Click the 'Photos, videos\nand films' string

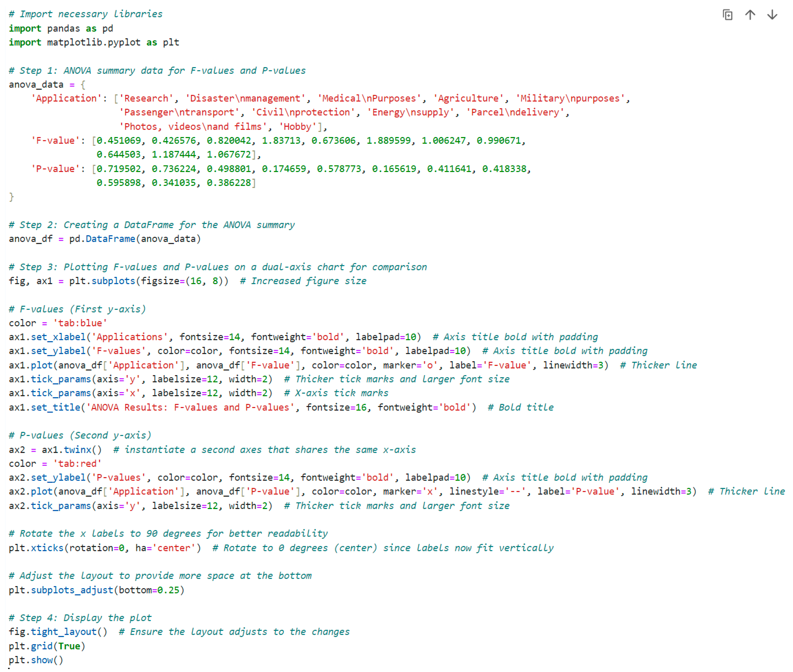[x=193, y=127]
